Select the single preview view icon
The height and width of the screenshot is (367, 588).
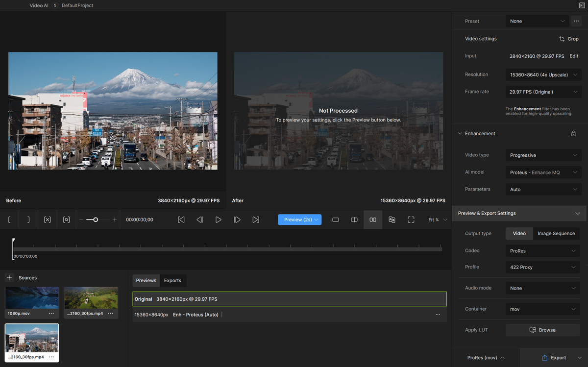(336, 220)
